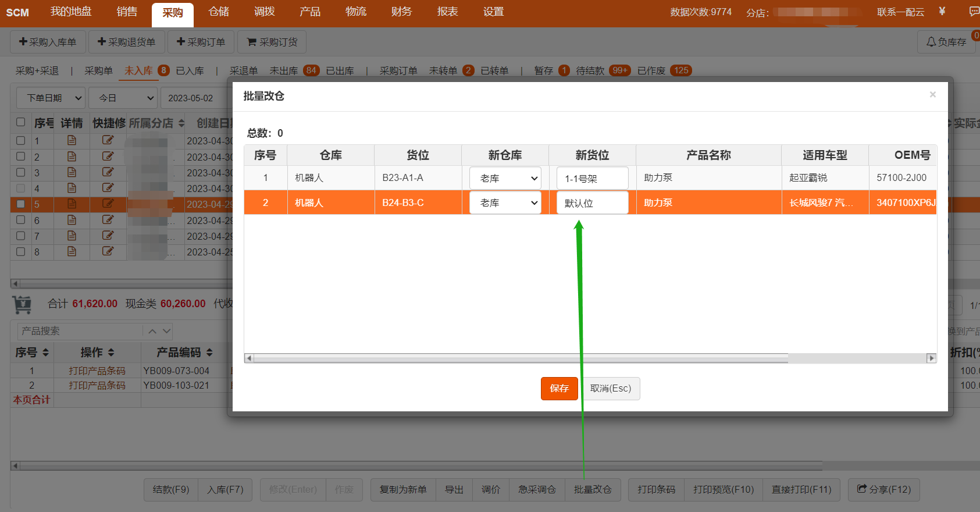980x512 pixels.
Task: Open detail document icon for row 1
Action: (x=72, y=141)
